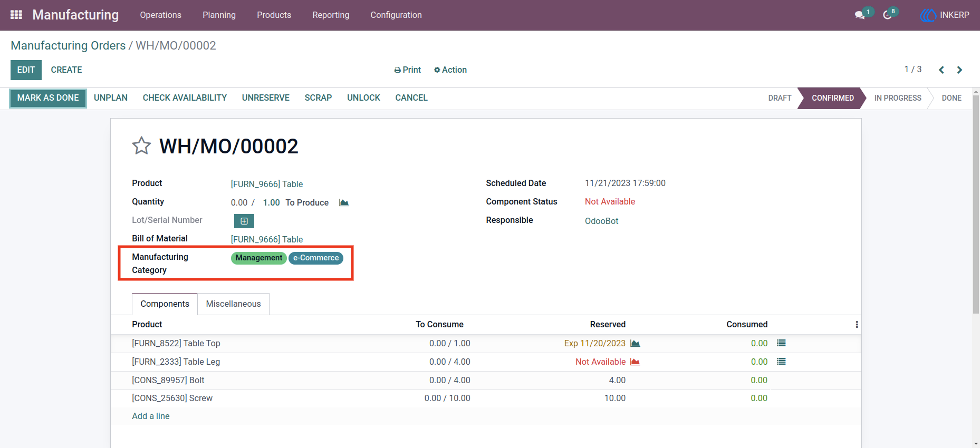Screen dimensions: 980x448
Task: Open optional columns kebab menu in table header
Action: [857, 325]
